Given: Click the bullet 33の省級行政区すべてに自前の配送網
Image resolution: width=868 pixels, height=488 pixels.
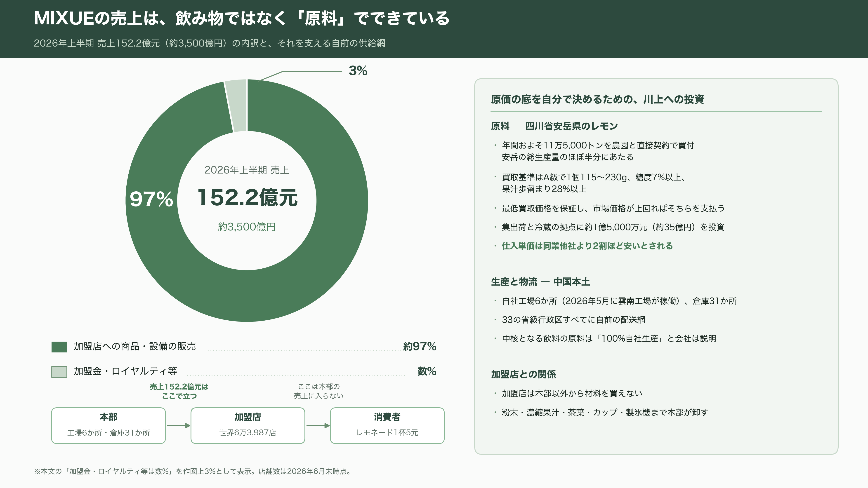Looking at the screenshot, I should point(573,320).
